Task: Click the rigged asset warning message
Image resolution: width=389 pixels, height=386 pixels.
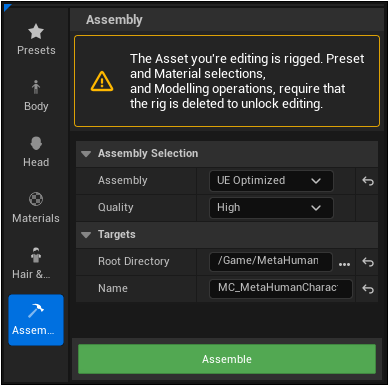Action: [x=247, y=81]
